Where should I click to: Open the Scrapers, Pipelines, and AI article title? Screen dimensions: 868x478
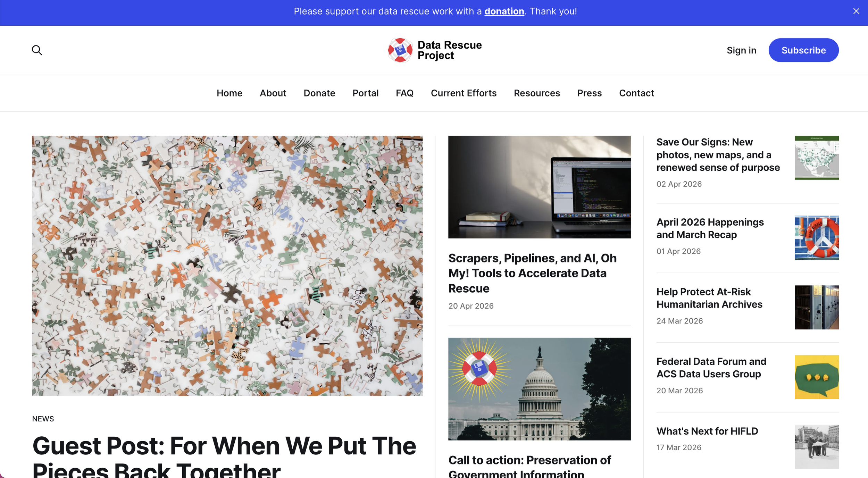click(532, 273)
